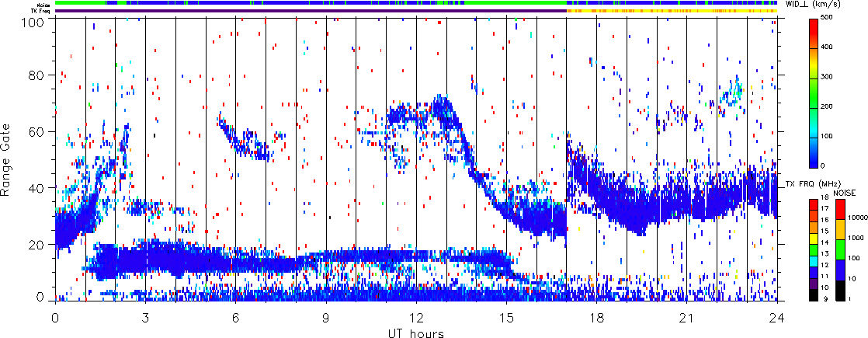Click the 1000 label in the NOISE legend
This screenshot has width=868, height=338.
pyautogui.click(x=855, y=239)
